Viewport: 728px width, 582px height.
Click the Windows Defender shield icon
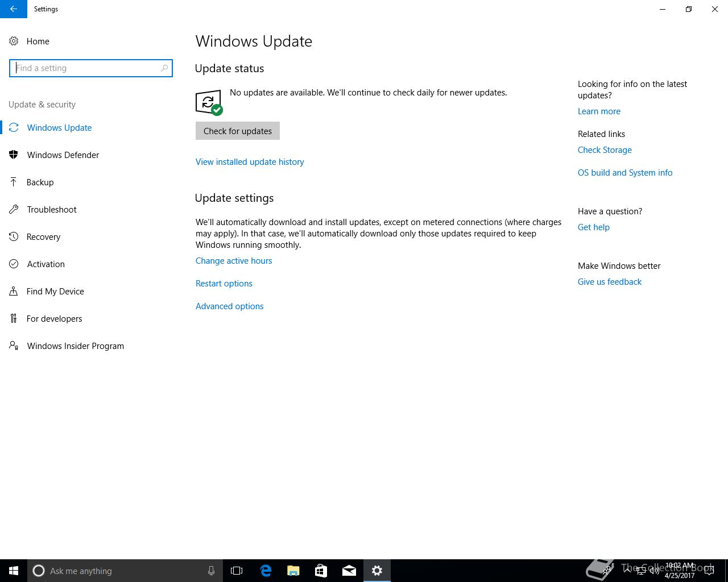click(x=14, y=155)
